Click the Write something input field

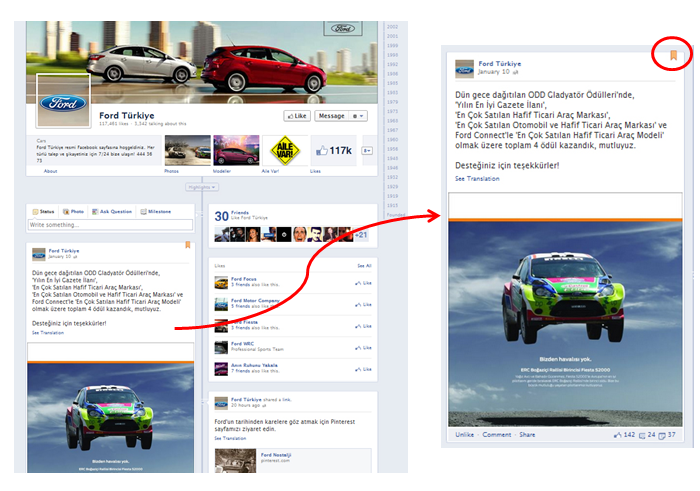pos(110,225)
